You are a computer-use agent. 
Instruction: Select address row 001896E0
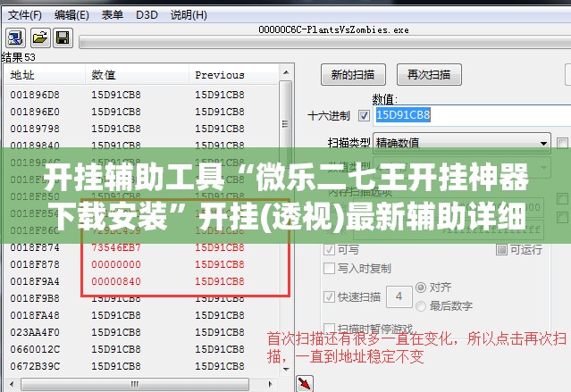pyautogui.click(x=141, y=112)
